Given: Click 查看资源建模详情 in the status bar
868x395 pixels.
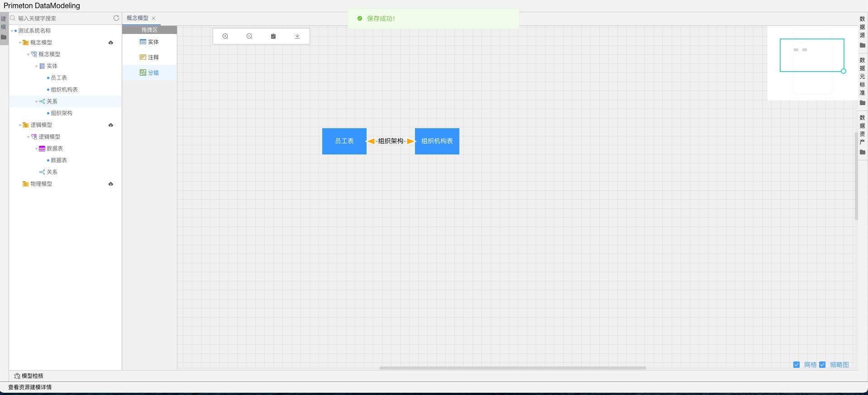Looking at the screenshot, I should tap(30, 387).
